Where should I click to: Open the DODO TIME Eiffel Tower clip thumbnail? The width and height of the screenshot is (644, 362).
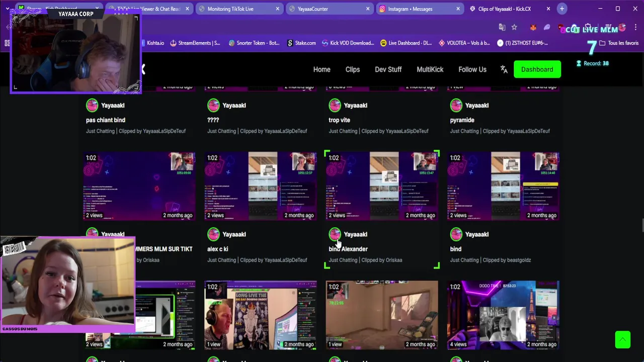(503, 315)
